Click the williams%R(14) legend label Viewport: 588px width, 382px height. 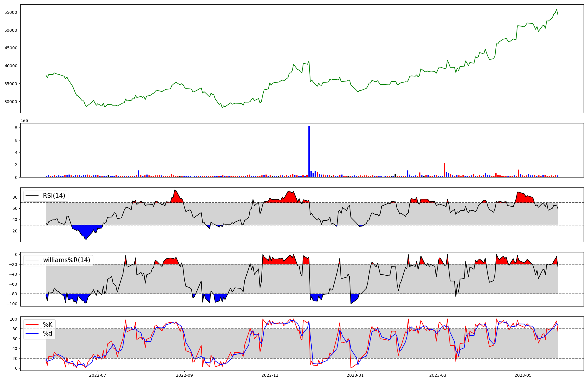[66, 260]
